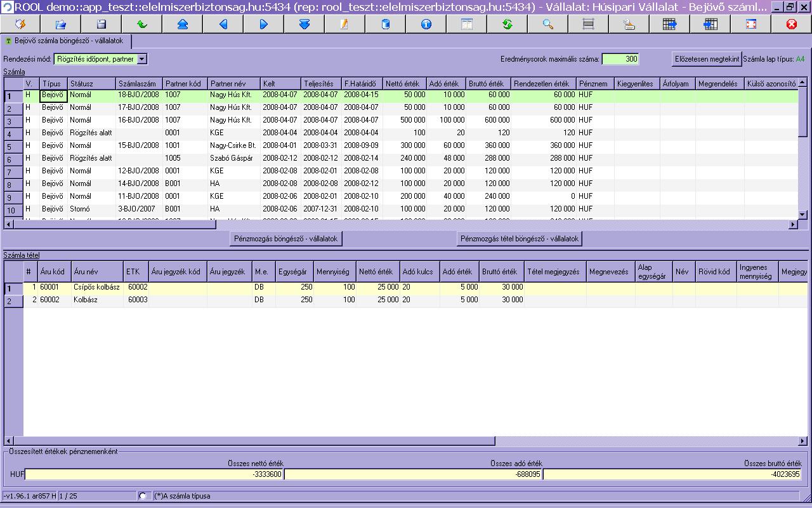Image resolution: width=812 pixels, height=508 pixels.
Task: Click the pencil edit note toolbar icon
Action: tap(344, 24)
